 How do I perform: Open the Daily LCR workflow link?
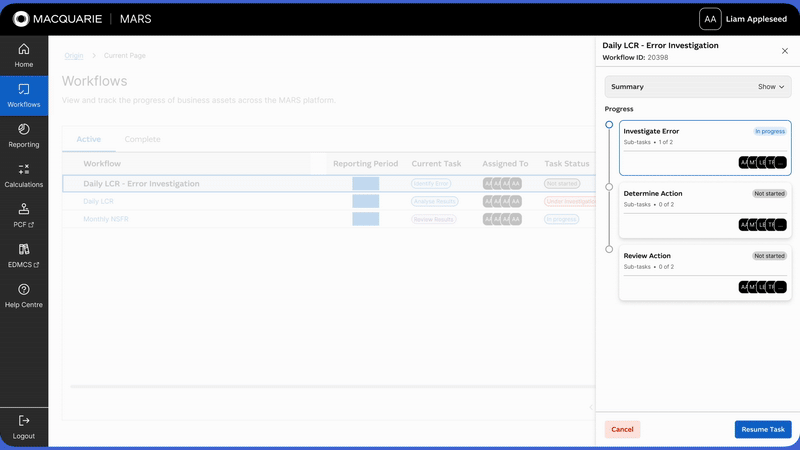(98, 201)
